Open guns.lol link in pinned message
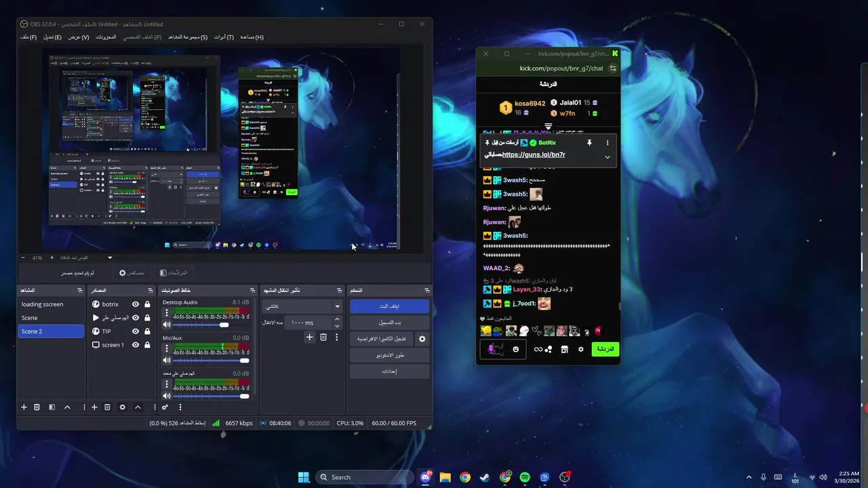Image resolution: width=868 pixels, height=488 pixels. 534,155
